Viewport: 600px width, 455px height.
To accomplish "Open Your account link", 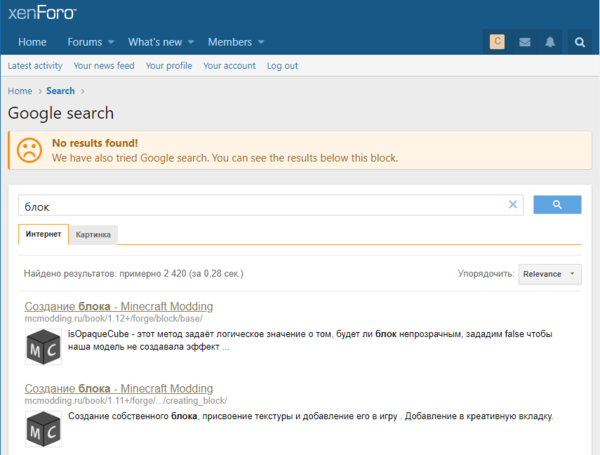I will (229, 66).
